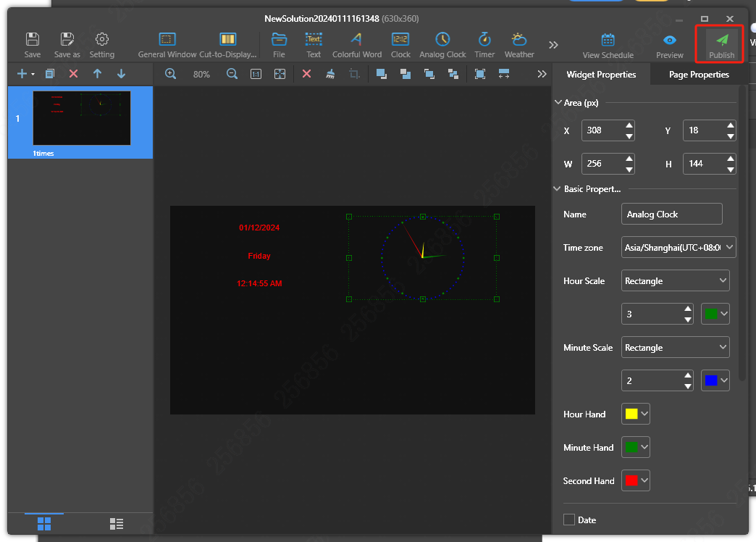
Task: Insert a Weather widget
Action: (519, 40)
